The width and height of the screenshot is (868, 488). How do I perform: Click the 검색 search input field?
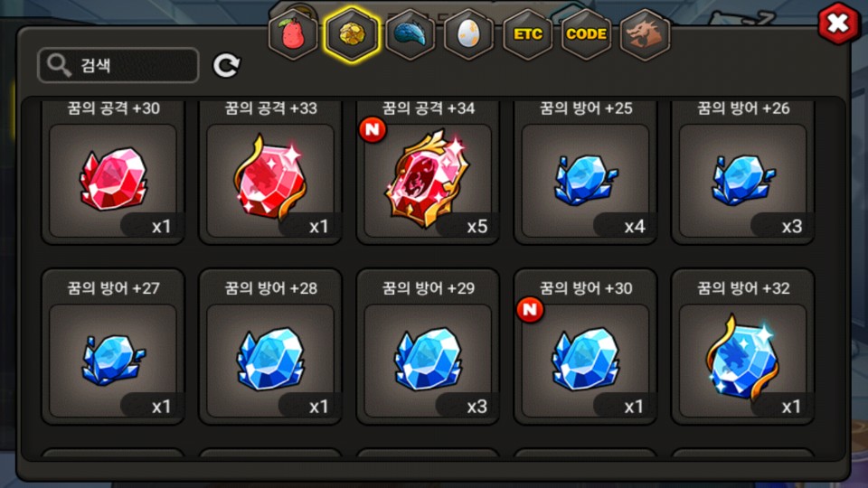(x=118, y=65)
